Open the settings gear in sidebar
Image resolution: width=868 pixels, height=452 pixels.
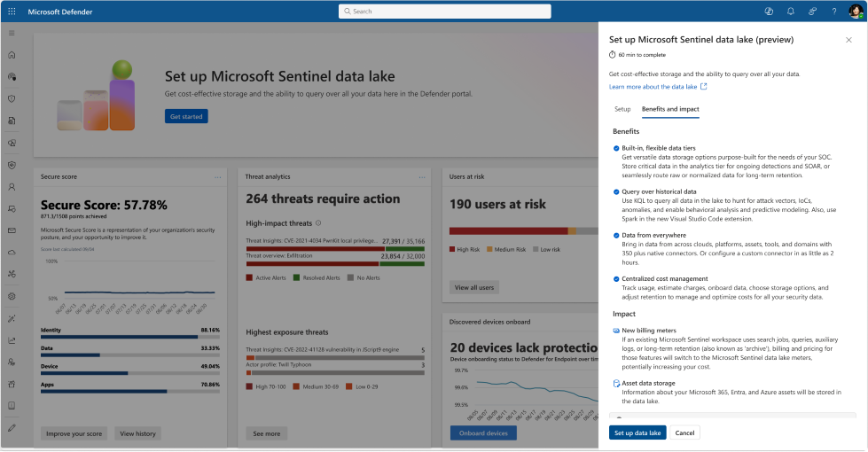pyautogui.click(x=12, y=296)
